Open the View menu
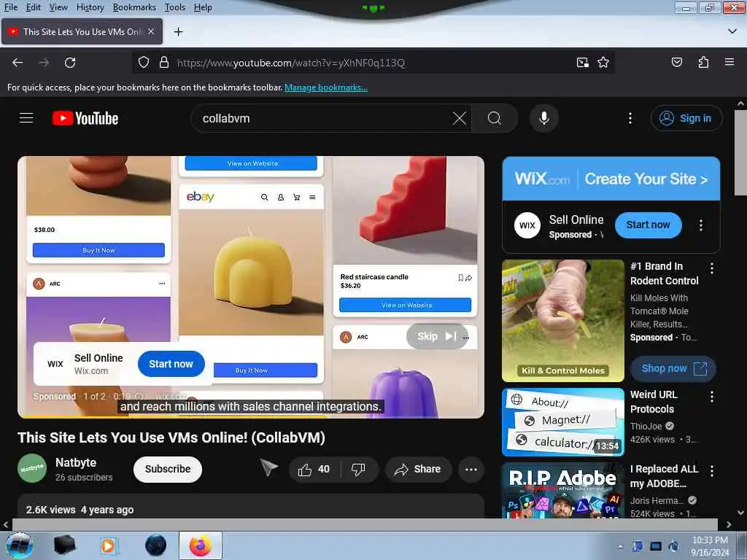Image resolution: width=747 pixels, height=560 pixels. pos(58,7)
